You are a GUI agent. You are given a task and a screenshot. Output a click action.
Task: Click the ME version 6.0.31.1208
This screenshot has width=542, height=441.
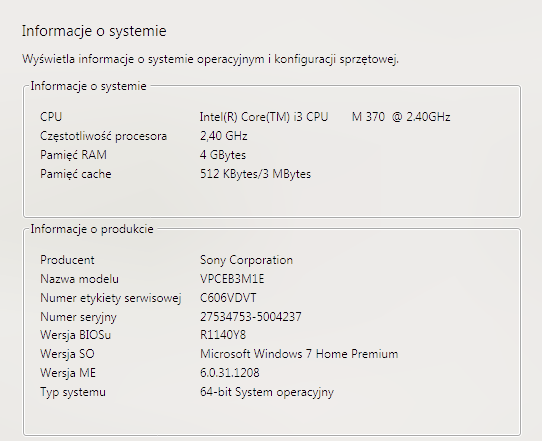click(230, 373)
